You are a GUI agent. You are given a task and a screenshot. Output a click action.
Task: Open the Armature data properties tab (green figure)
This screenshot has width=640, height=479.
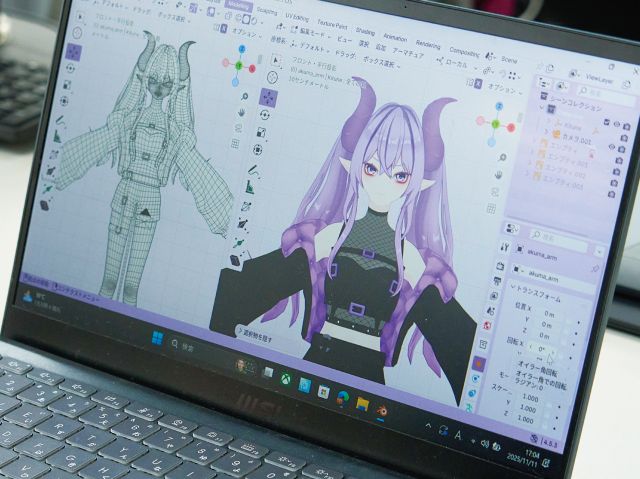tap(470, 407)
